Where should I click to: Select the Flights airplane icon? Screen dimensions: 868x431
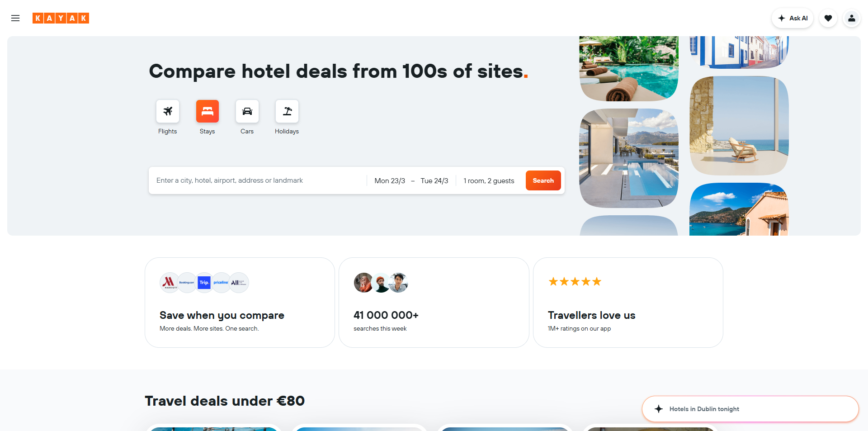pyautogui.click(x=168, y=111)
